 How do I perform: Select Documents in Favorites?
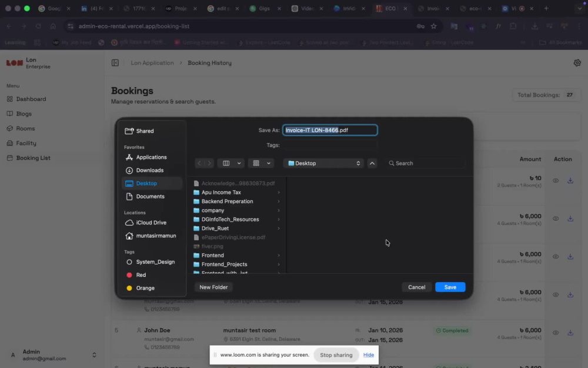[x=152, y=197]
